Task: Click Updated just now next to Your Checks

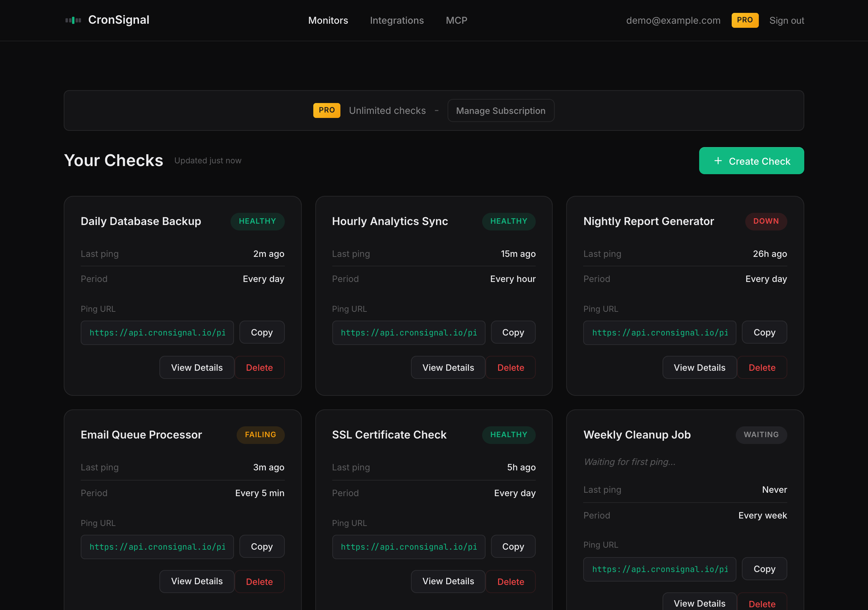Action: click(x=208, y=160)
